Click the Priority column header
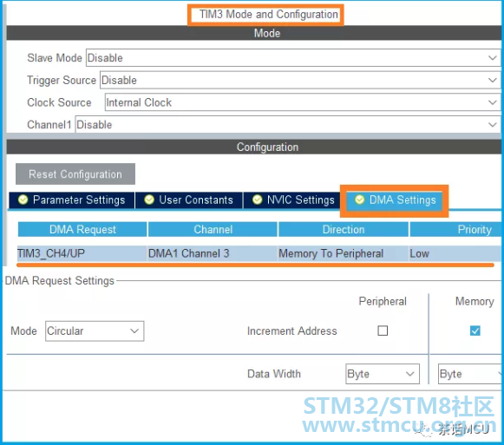The image size is (504, 445). coord(455,229)
